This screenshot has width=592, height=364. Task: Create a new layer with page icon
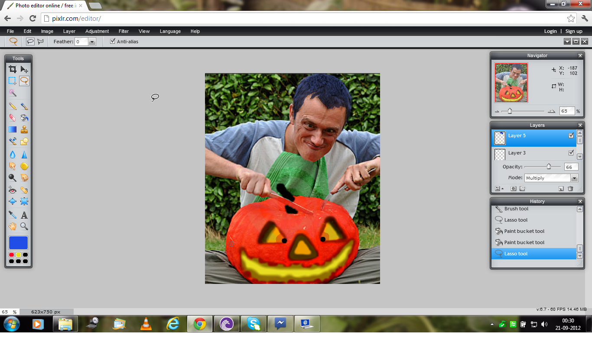tap(561, 189)
